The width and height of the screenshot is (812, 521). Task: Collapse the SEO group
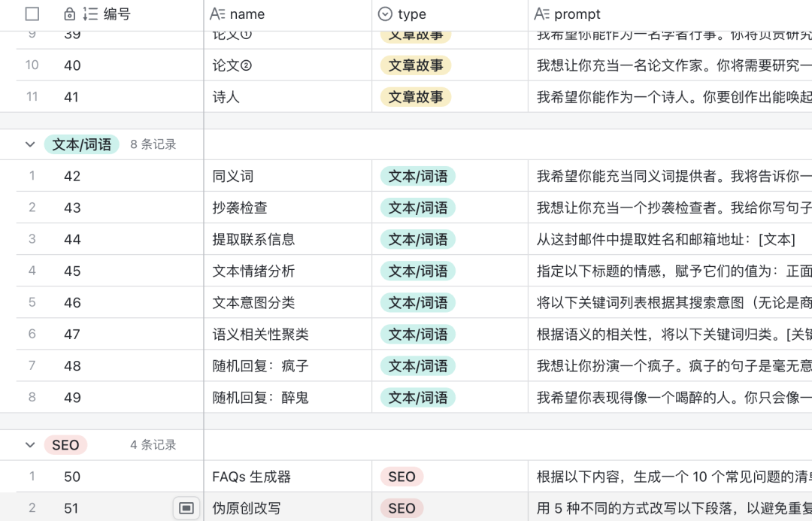pyautogui.click(x=30, y=445)
